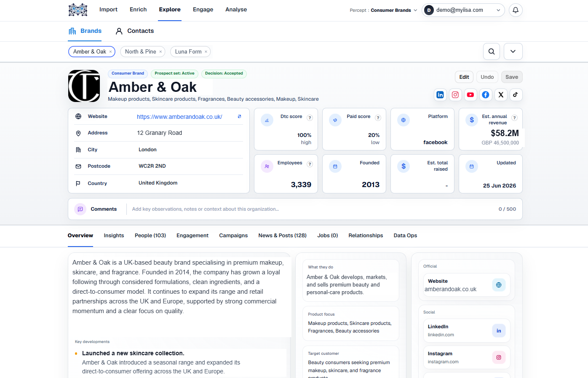Open the X (Twitter) profile icon

(501, 95)
